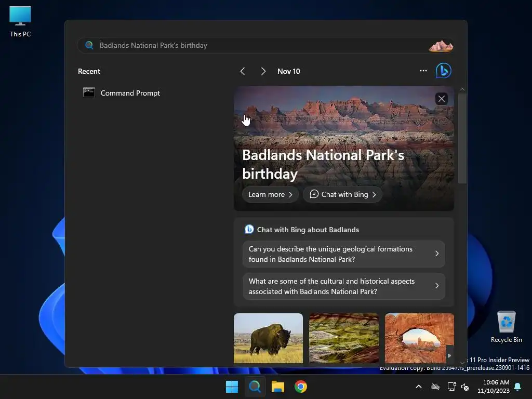532x399 pixels.
Task: Click the search panel vertical scrollbar
Action: click(462, 137)
